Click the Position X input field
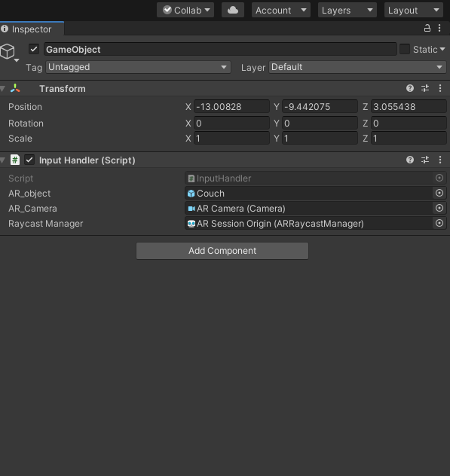Image resolution: width=450 pixels, height=476 pixels. tap(231, 106)
